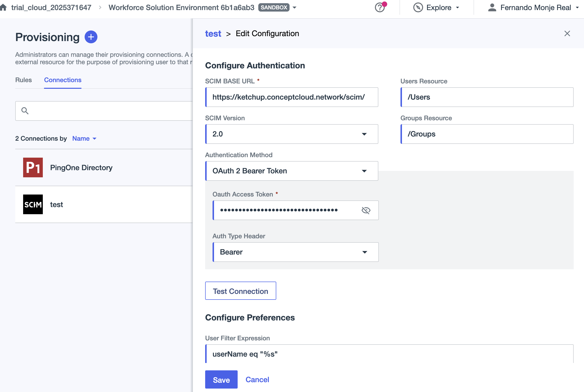Click the Test Connection button
The image size is (584, 392).
pos(240,291)
